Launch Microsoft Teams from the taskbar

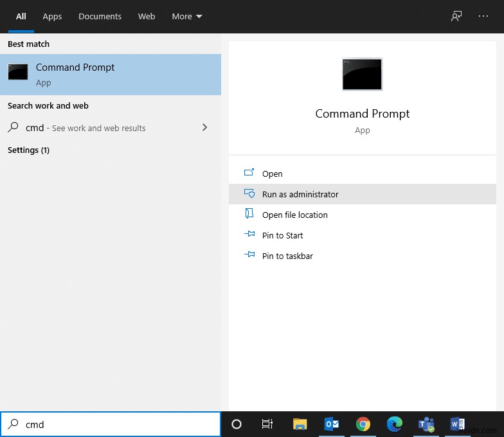click(426, 424)
